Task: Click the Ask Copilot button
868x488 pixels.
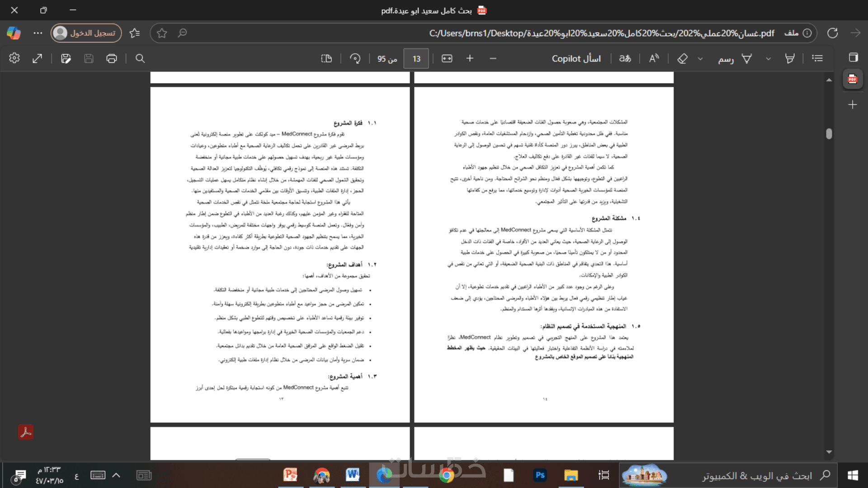Action: click(576, 58)
